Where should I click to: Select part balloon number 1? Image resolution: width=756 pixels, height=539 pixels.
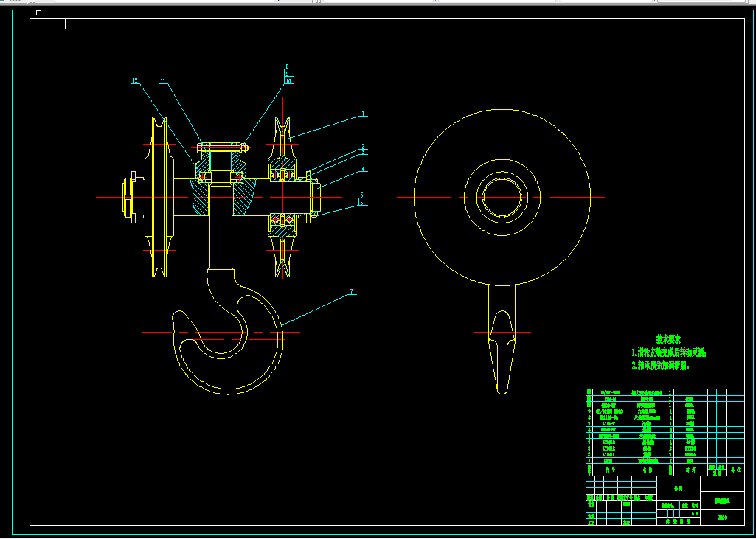point(364,114)
